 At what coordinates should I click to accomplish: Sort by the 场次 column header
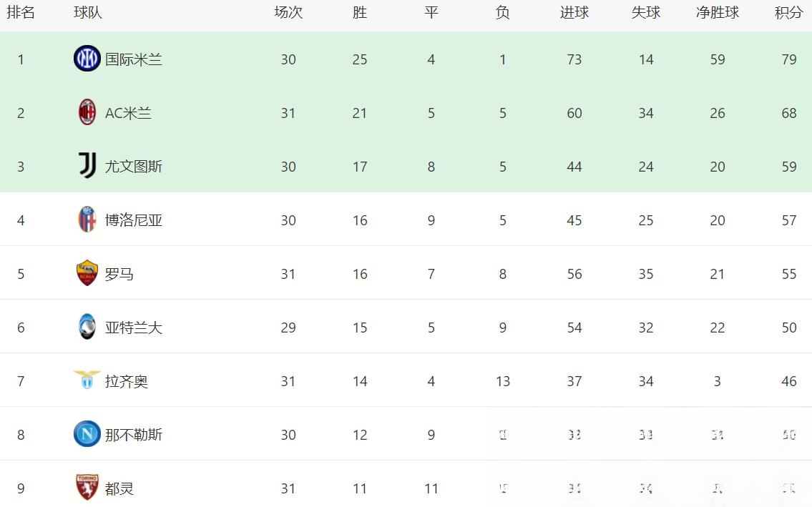point(288,12)
